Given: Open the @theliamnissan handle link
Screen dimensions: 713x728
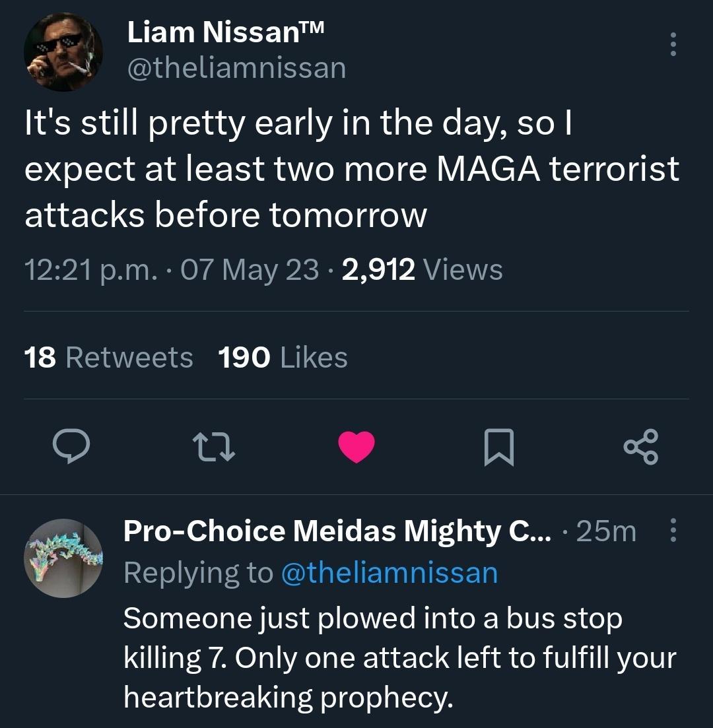Looking at the screenshot, I should [x=235, y=67].
